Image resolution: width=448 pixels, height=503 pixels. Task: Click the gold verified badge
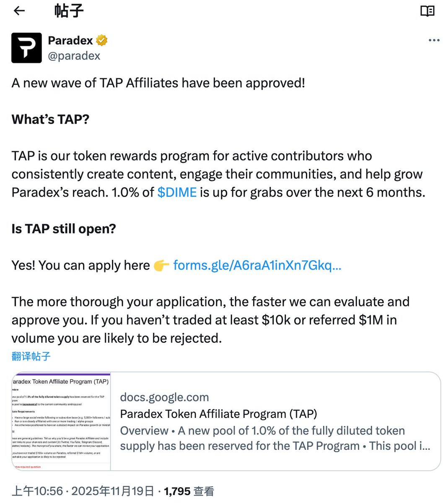tap(102, 40)
